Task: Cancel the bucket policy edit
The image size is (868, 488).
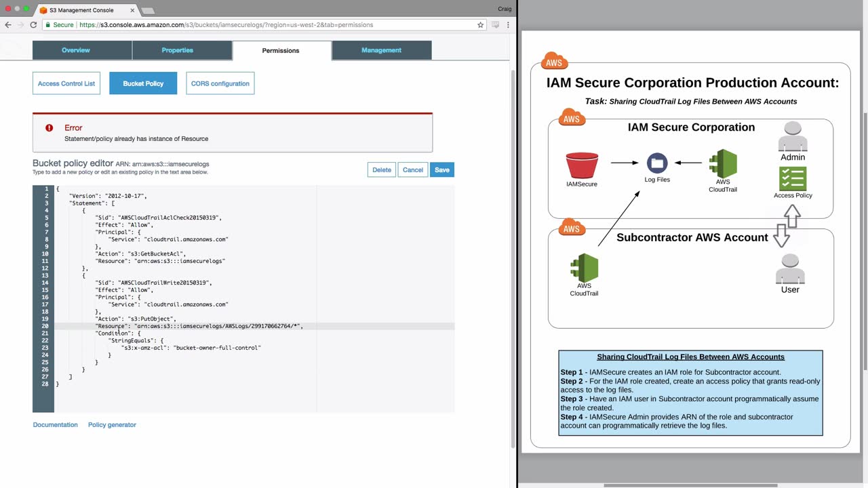Action: pyautogui.click(x=413, y=169)
